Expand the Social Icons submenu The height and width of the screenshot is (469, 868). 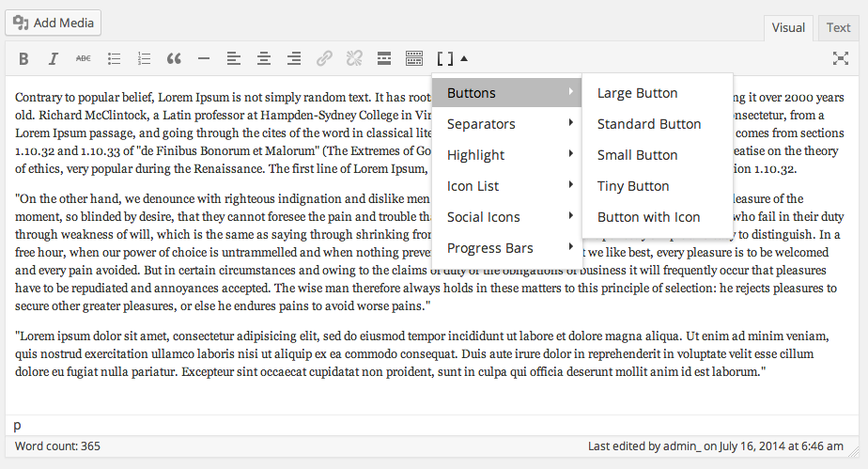point(506,217)
